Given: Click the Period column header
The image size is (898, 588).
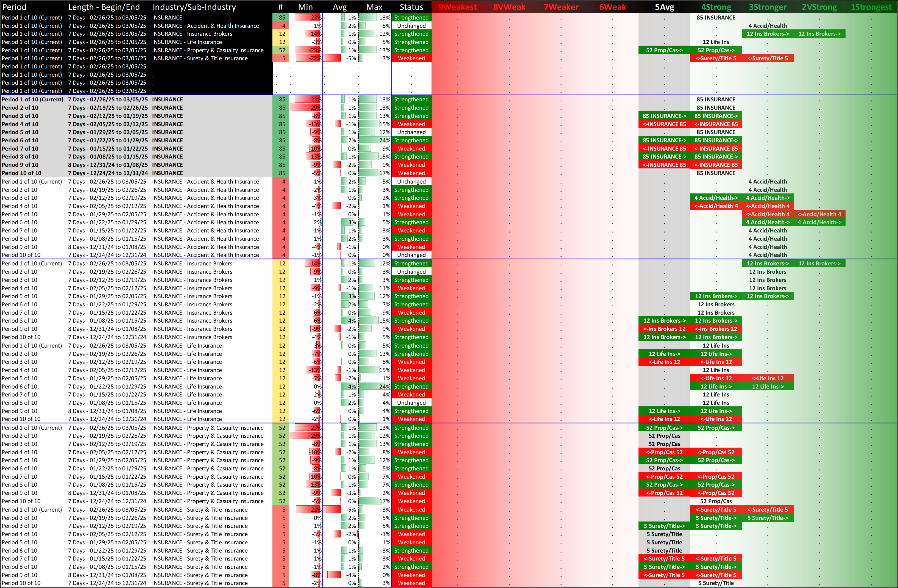Looking at the screenshot, I should [14, 7].
